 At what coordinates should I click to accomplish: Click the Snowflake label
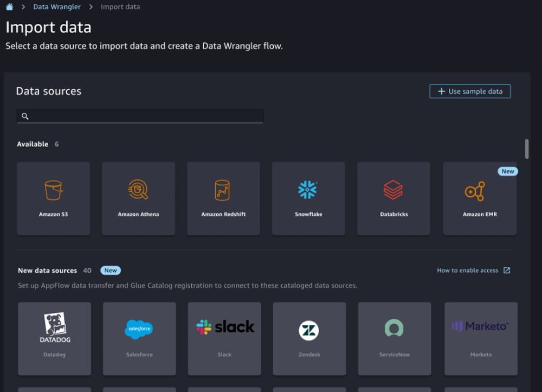click(308, 214)
